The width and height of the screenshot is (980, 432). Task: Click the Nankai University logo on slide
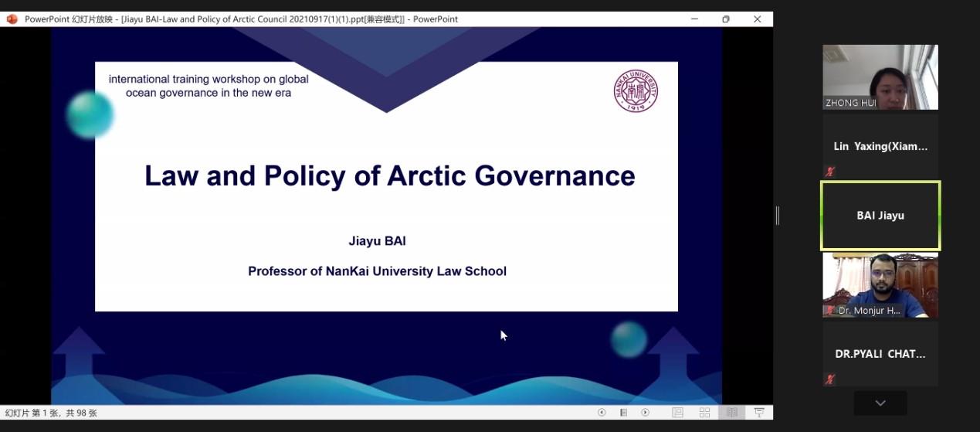pyautogui.click(x=636, y=91)
